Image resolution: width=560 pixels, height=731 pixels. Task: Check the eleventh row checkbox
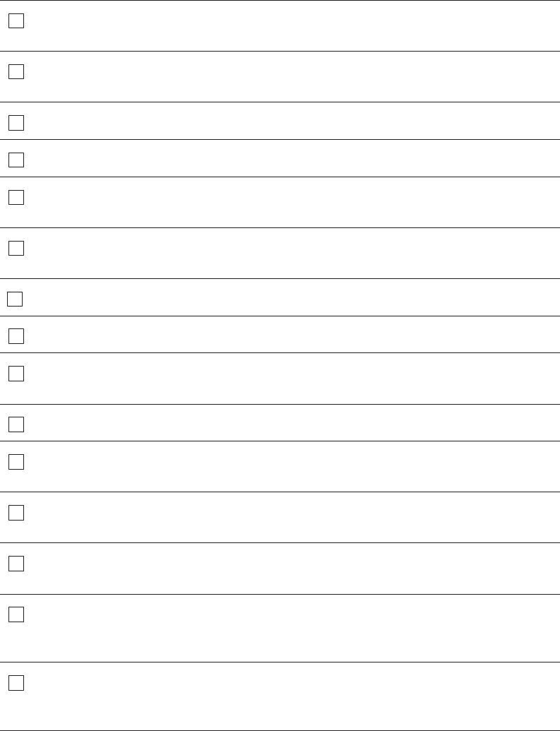click(x=16, y=462)
